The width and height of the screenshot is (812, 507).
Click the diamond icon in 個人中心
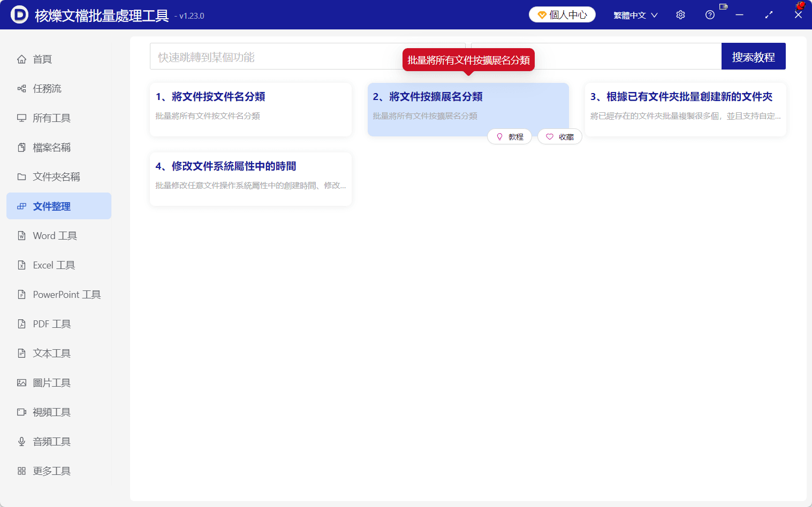(542, 15)
